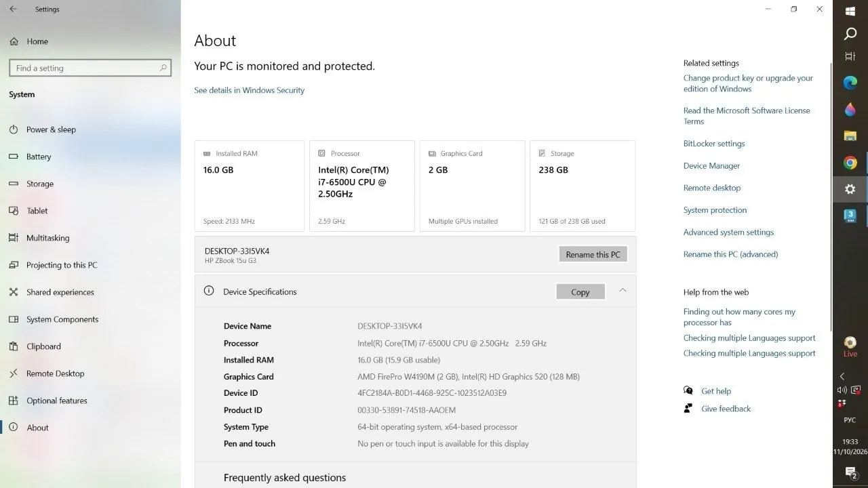Click the Find a setting search box

(90, 68)
